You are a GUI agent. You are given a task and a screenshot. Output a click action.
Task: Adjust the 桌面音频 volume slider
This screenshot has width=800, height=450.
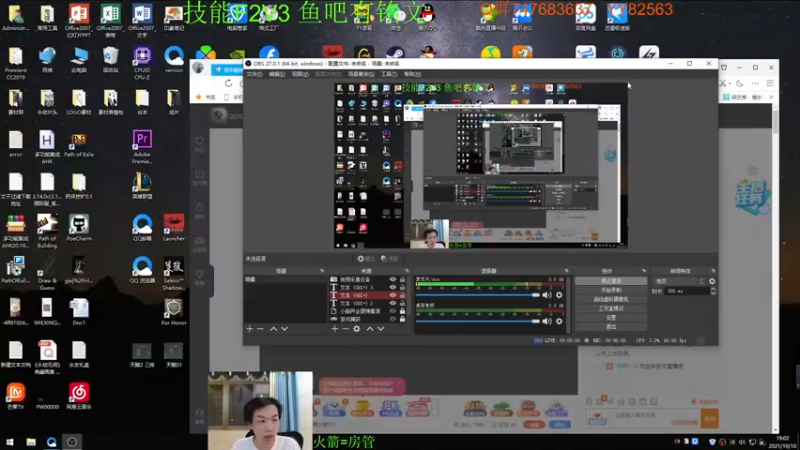pyautogui.click(x=478, y=321)
